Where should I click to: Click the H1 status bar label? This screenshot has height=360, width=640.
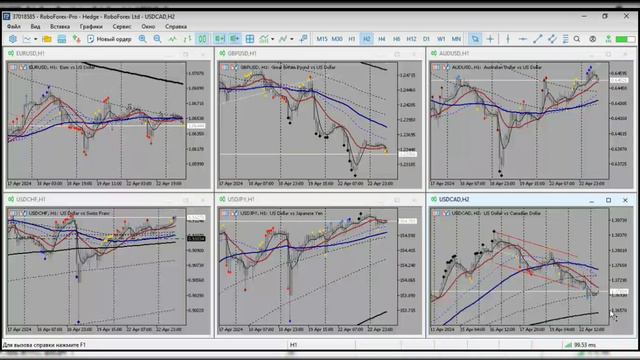[x=293, y=345]
